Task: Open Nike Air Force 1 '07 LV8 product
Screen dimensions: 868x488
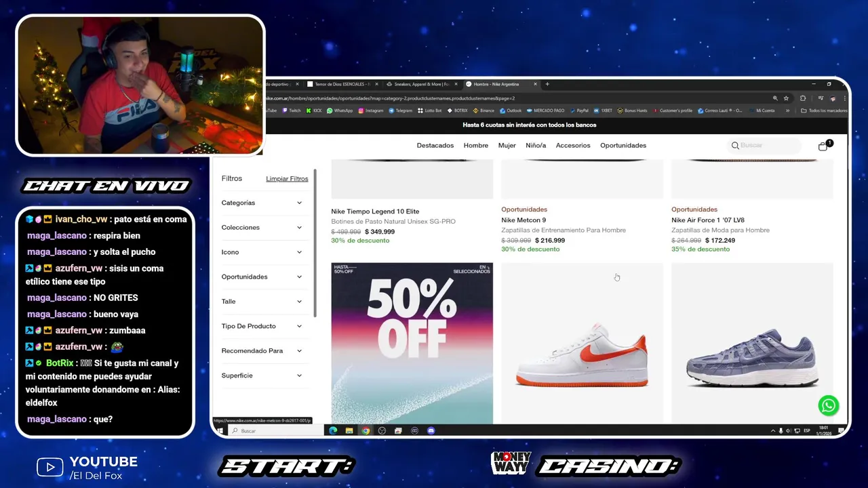Action: (708, 220)
